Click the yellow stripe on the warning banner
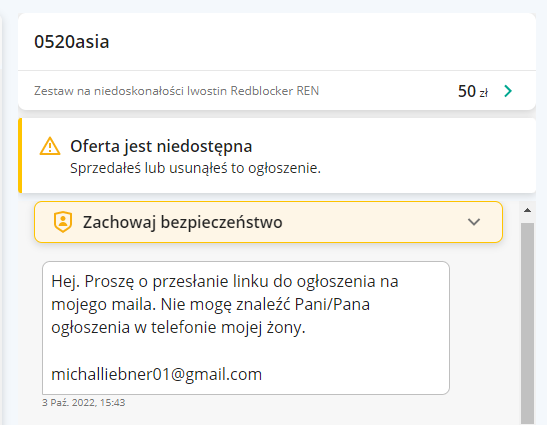Image resolution: width=547 pixels, height=425 pixels. [x=20, y=155]
